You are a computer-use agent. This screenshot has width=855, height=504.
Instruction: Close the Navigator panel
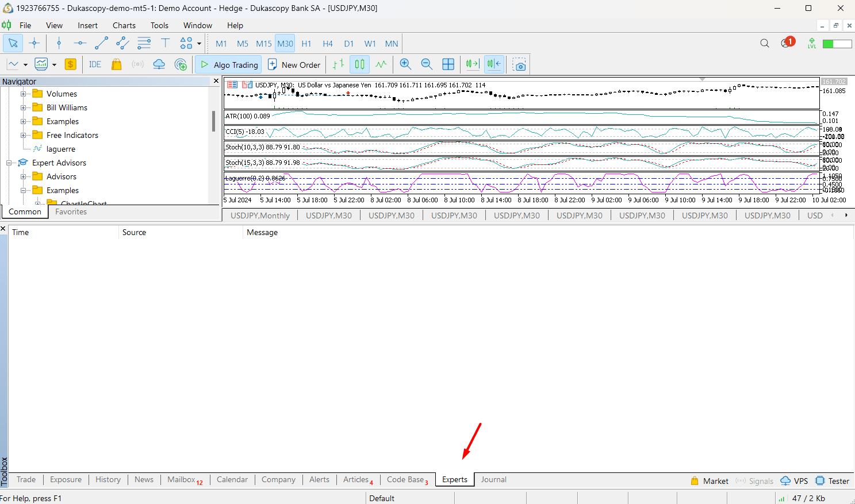[x=216, y=81]
